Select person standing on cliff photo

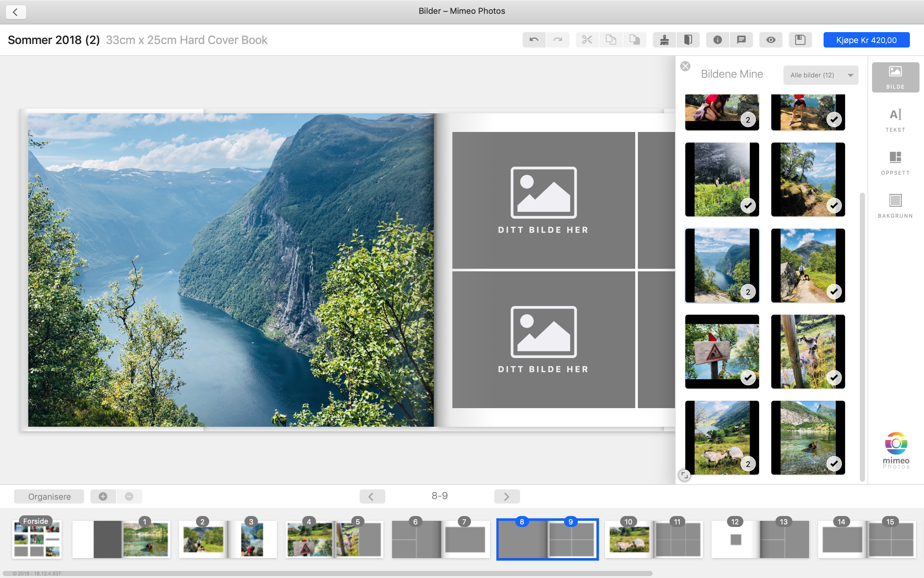[808, 112]
